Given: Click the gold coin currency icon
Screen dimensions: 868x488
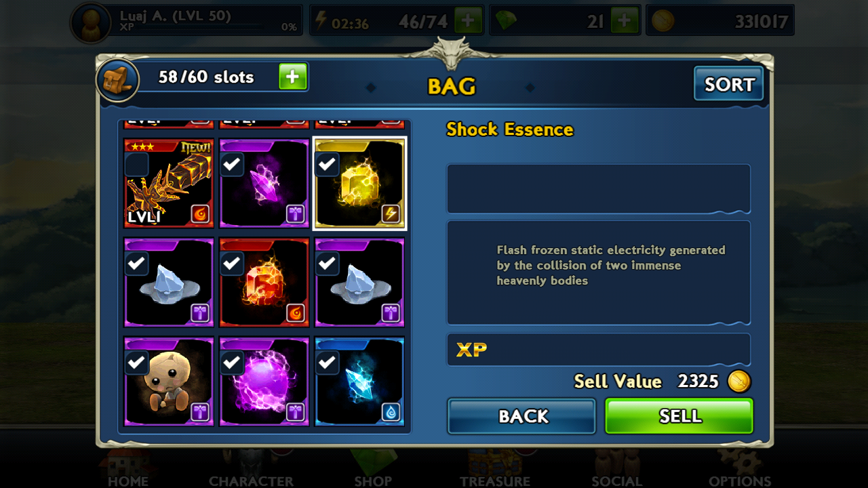Looking at the screenshot, I should [x=663, y=21].
